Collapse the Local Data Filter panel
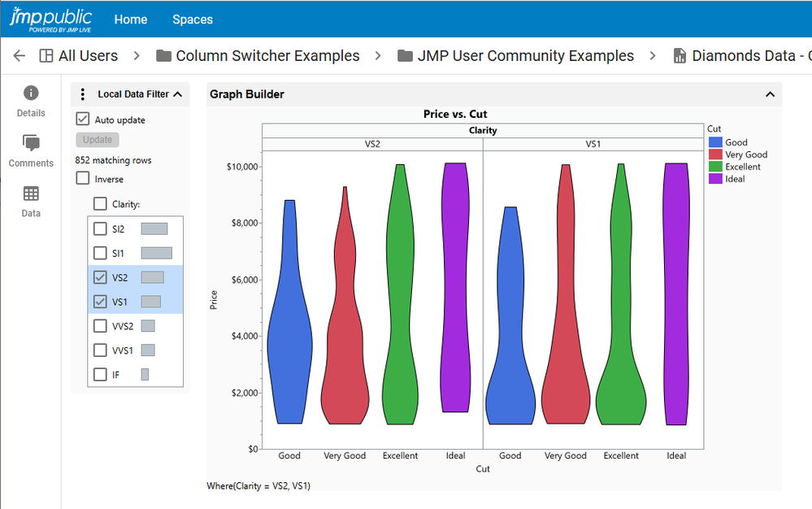The width and height of the screenshot is (812, 509). [x=178, y=94]
